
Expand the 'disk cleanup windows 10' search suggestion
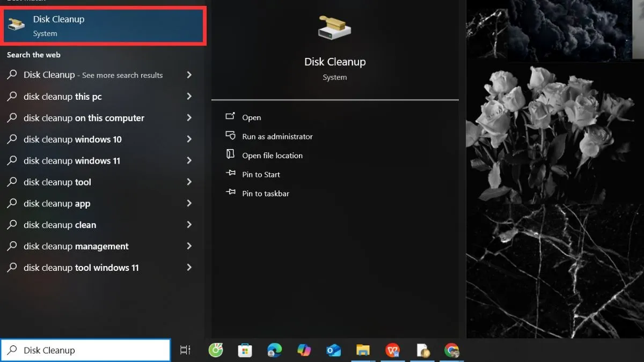[x=189, y=139]
